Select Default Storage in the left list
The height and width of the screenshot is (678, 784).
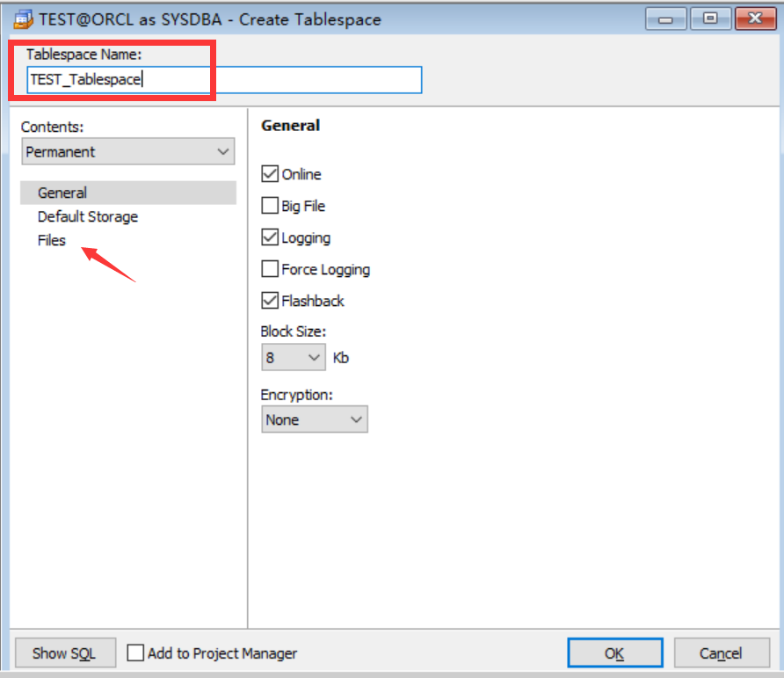[88, 216]
